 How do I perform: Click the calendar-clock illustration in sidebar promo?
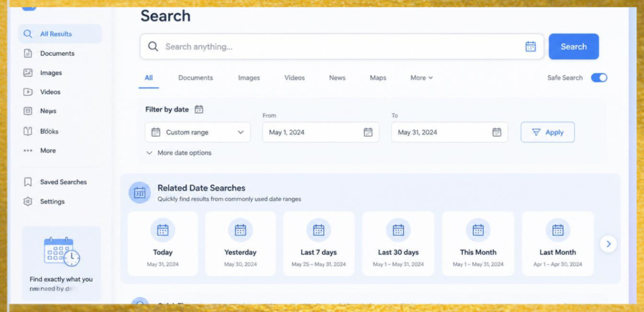click(x=62, y=251)
